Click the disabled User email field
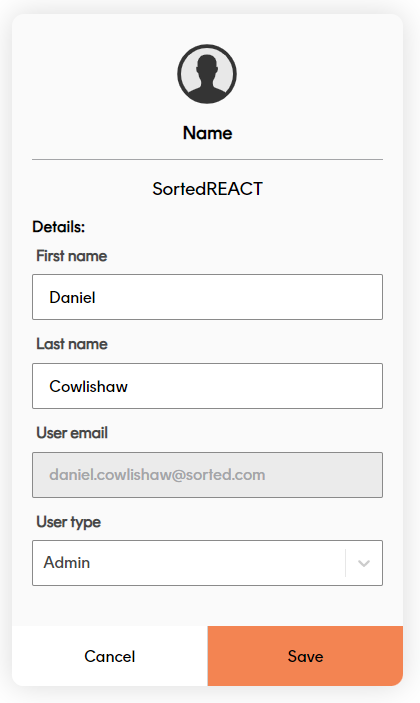 [x=207, y=475]
